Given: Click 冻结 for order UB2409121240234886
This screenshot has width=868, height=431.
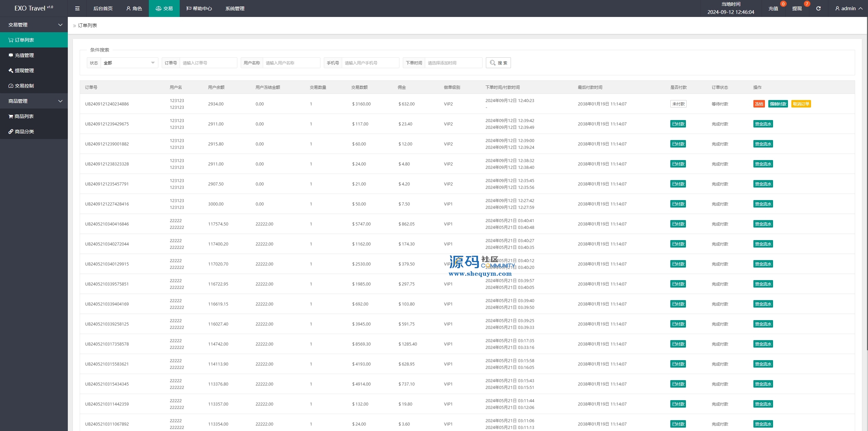Looking at the screenshot, I should click(759, 104).
